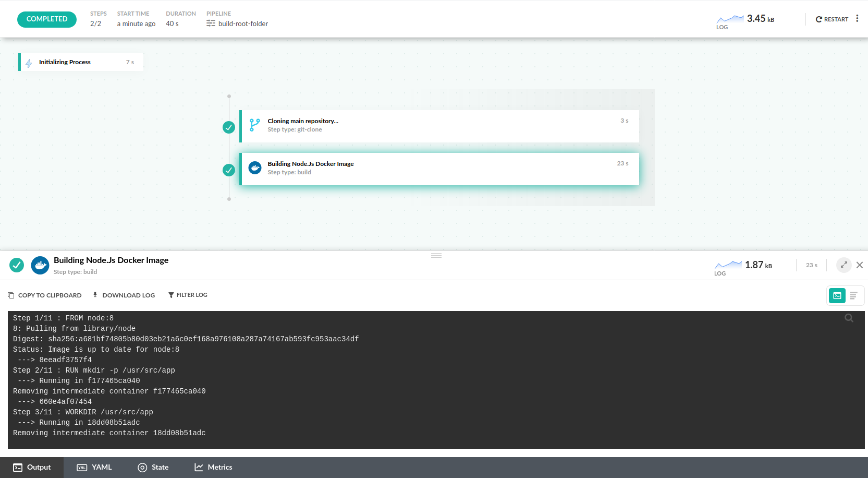Expand log panel to fullscreen

(843, 265)
